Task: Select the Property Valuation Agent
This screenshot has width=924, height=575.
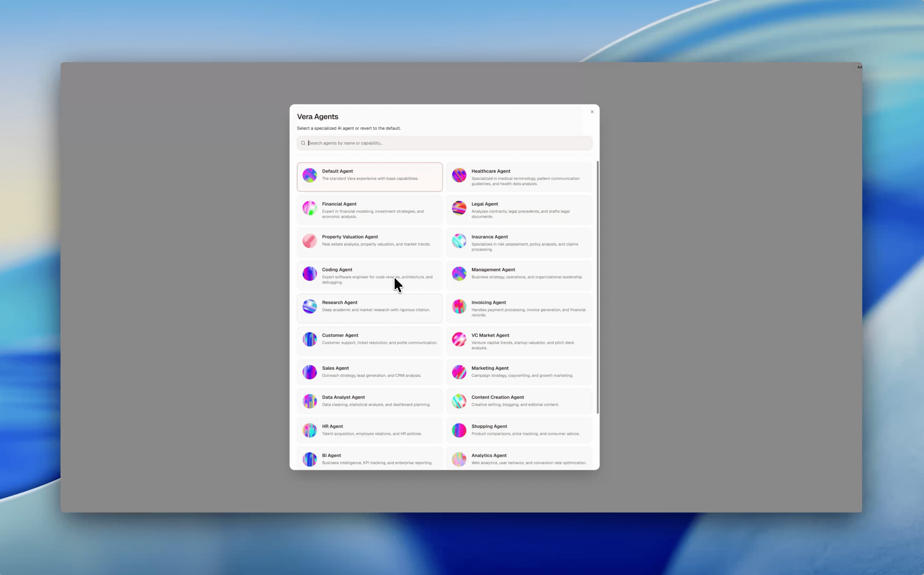Action: point(369,242)
